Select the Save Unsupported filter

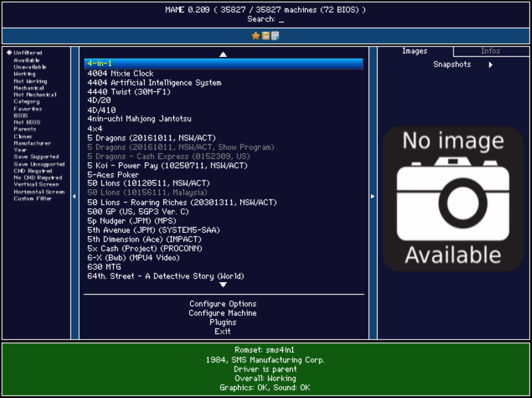(x=39, y=164)
